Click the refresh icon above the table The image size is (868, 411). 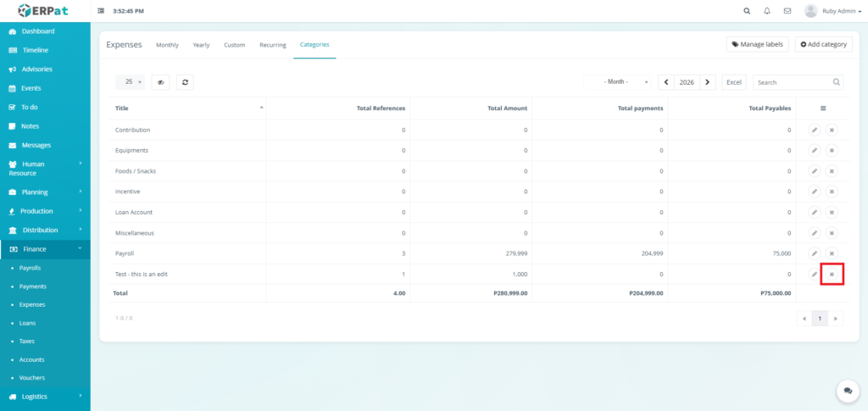pyautogui.click(x=184, y=82)
